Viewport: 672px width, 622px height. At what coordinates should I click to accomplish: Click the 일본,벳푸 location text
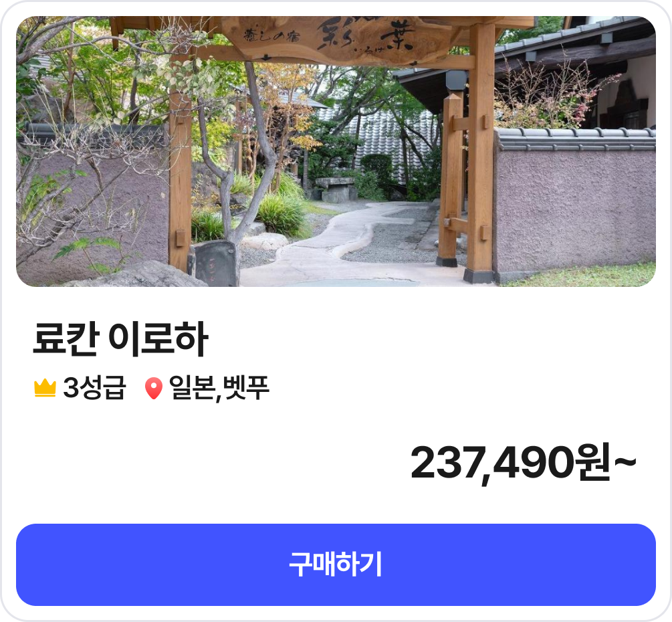pos(219,388)
